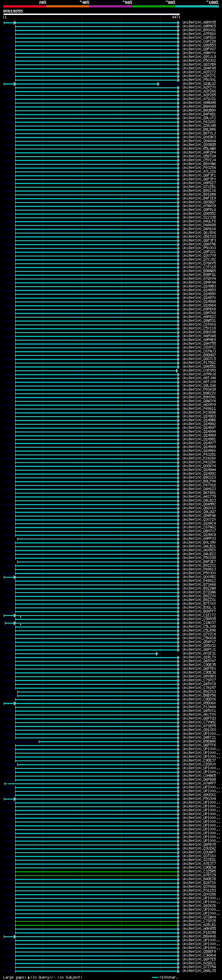Select the UniRef100_A9NUH8 label

click(199, 103)
